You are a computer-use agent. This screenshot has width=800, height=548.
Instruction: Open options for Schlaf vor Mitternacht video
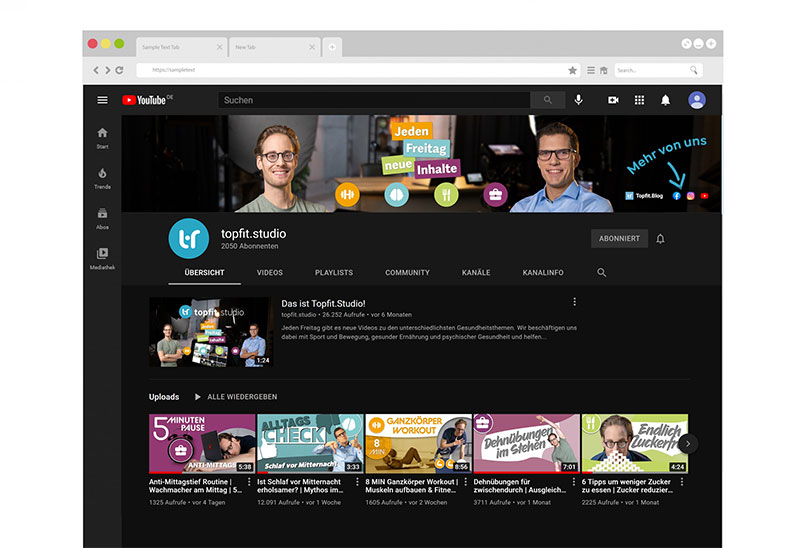pyautogui.click(x=357, y=482)
